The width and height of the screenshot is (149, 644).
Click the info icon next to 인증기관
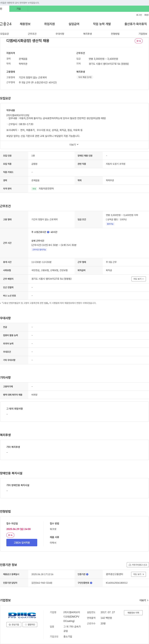point(87,574)
